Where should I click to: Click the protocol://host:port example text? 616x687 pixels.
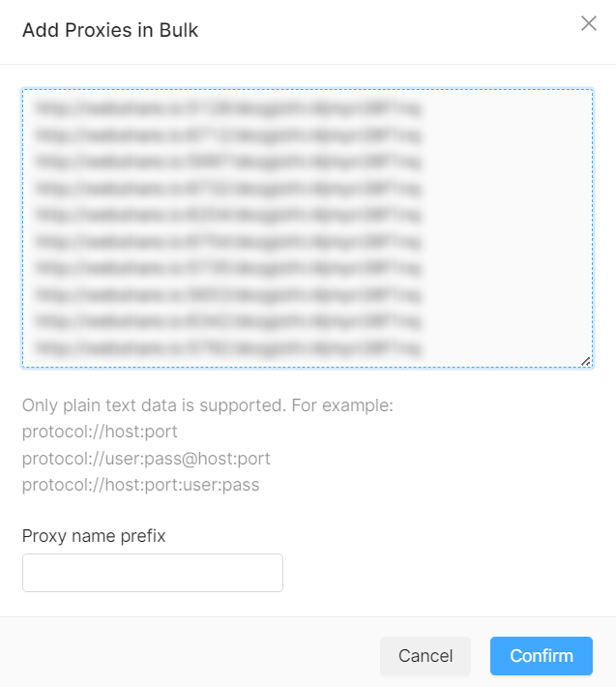pyautogui.click(x=100, y=432)
